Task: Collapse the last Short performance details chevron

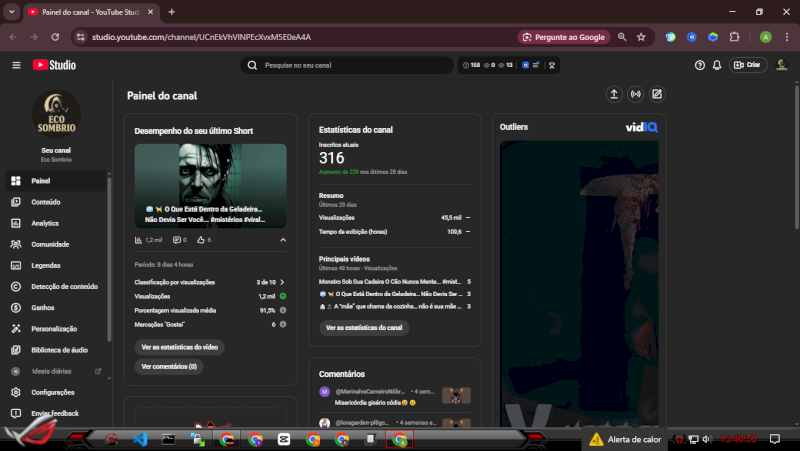Action: click(282, 240)
